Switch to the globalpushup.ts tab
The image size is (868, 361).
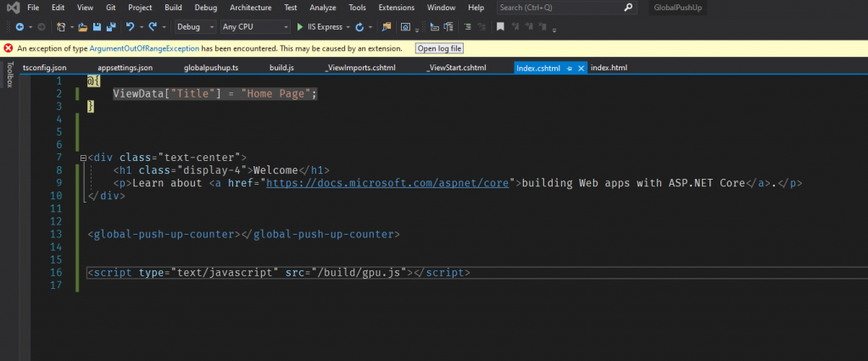(211, 68)
